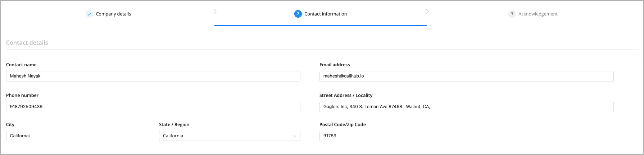Select the Postal Code/Zip Code field
Image resolution: width=644 pixels, height=155 pixels.
pos(395,136)
